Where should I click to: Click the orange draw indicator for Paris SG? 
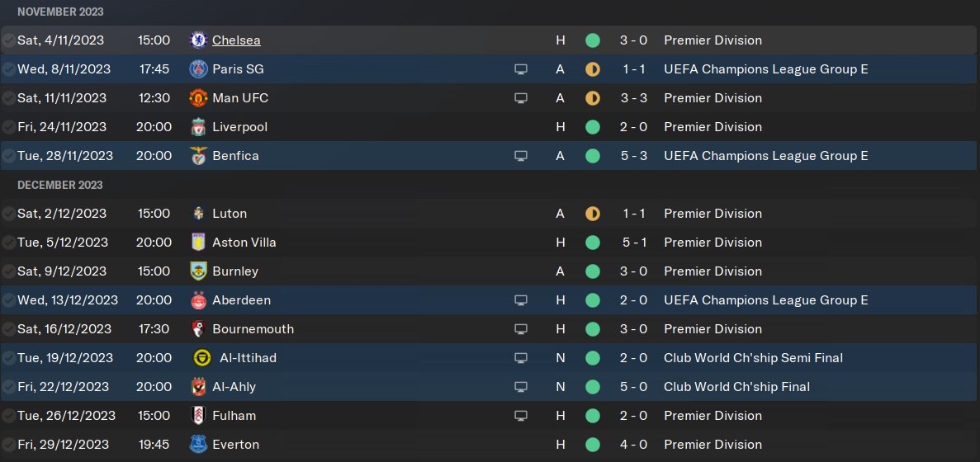(592, 69)
